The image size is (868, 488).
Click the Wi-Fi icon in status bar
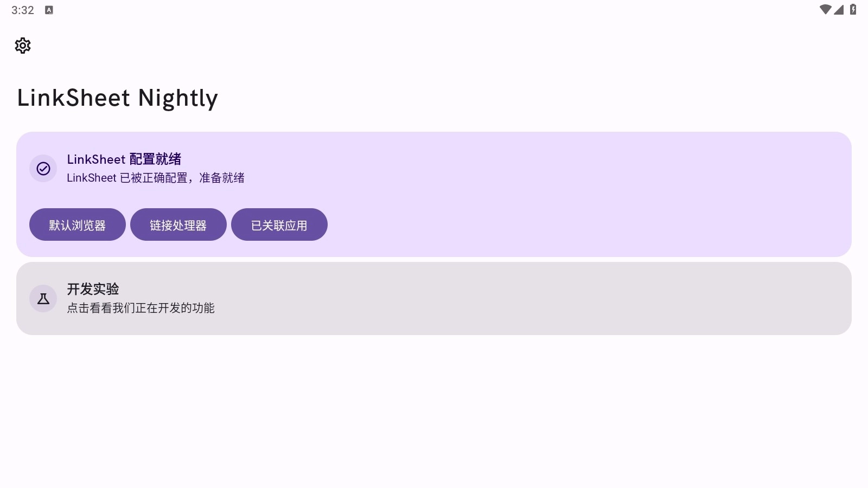[825, 9]
